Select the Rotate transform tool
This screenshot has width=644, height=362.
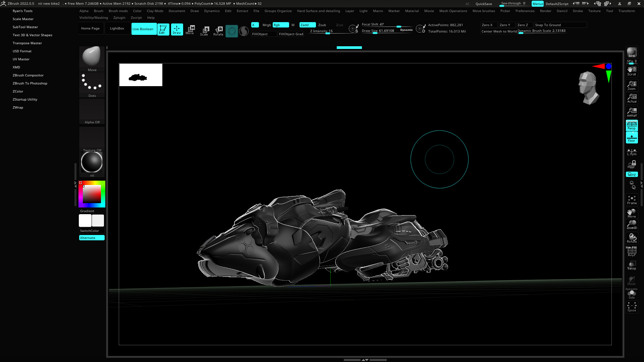218,31
